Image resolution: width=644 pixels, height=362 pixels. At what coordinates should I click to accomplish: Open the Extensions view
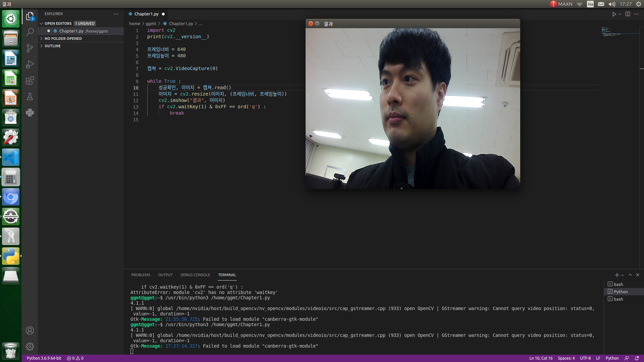[x=30, y=80]
